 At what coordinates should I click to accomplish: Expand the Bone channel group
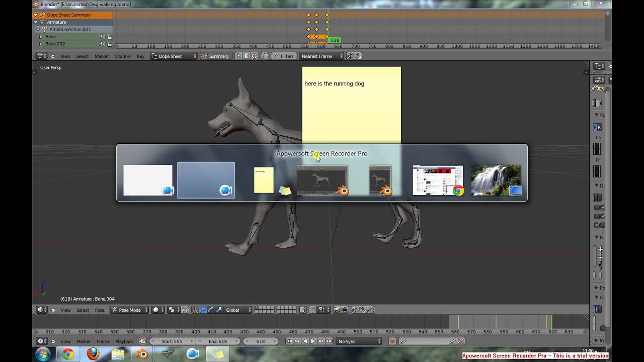(x=40, y=37)
